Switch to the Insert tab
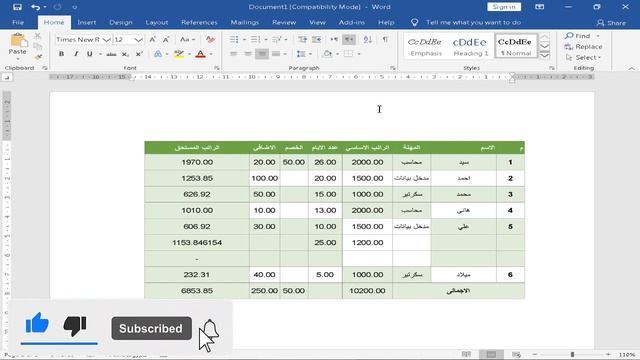The image size is (640, 360). point(87,22)
